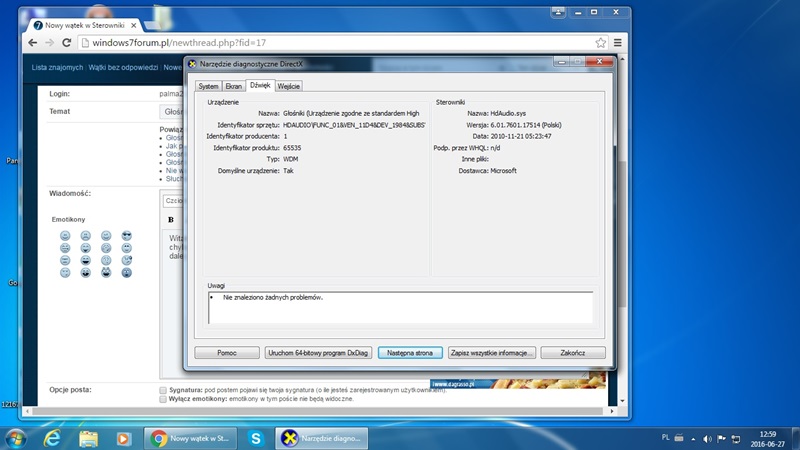The image size is (800, 450).
Task: Insert second emoticon in the second row
Action: click(x=85, y=248)
